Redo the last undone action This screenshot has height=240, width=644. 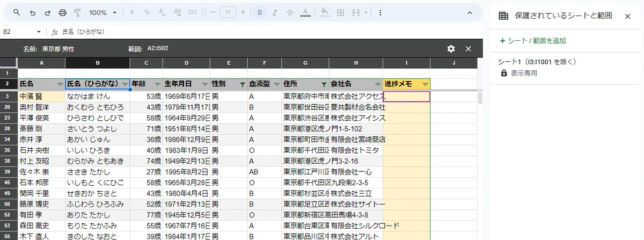pyautogui.click(x=47, y=12)
